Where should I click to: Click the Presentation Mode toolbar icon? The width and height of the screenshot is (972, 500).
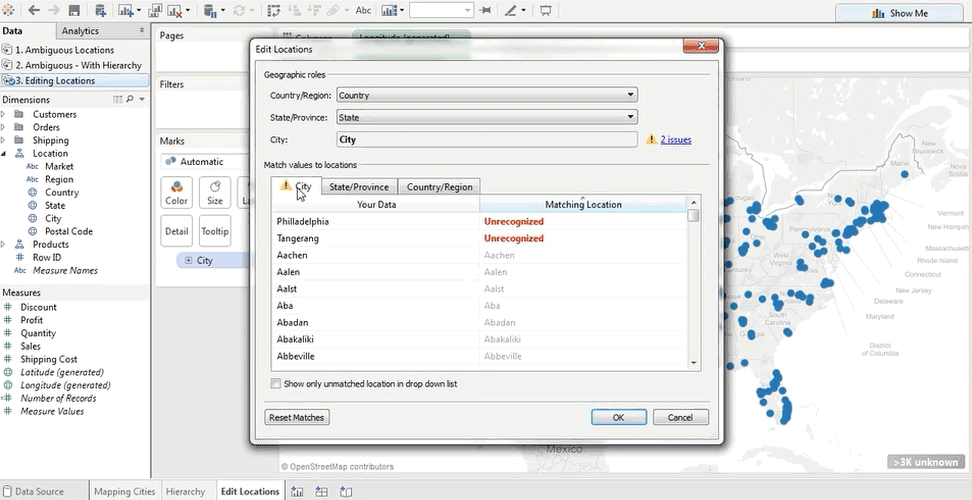pyautogui.click(x=546, y=11)
